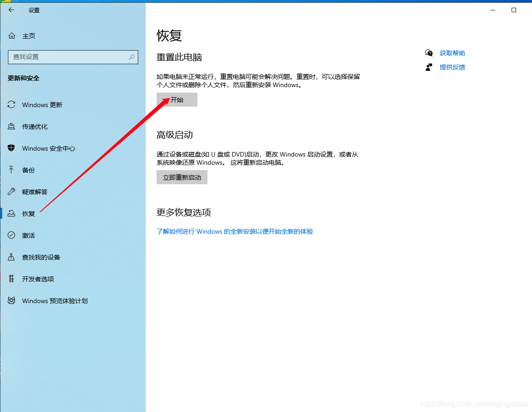
Task: Click 立即重新启动 for advanced startup
Action: pyautogui.click(x=182, y=177)
